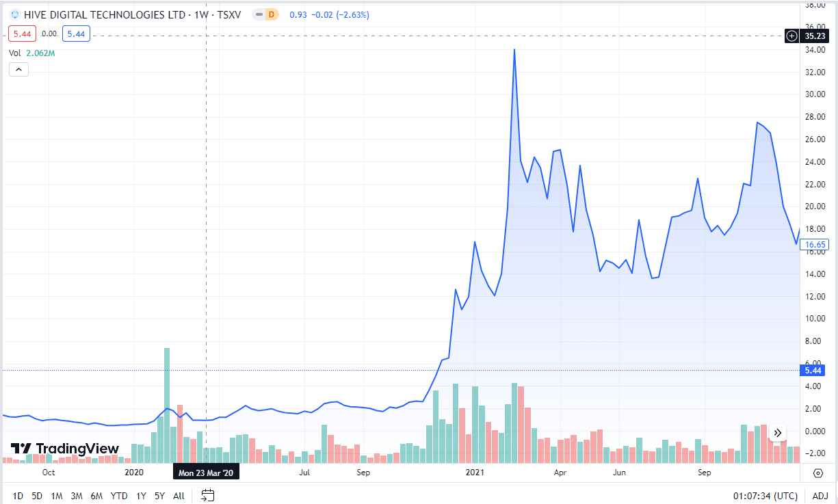The width and height of the screenshot is (838, 504).
Task: Select the 6M time range
Action: pyautogui.click(x=96, y=496)
